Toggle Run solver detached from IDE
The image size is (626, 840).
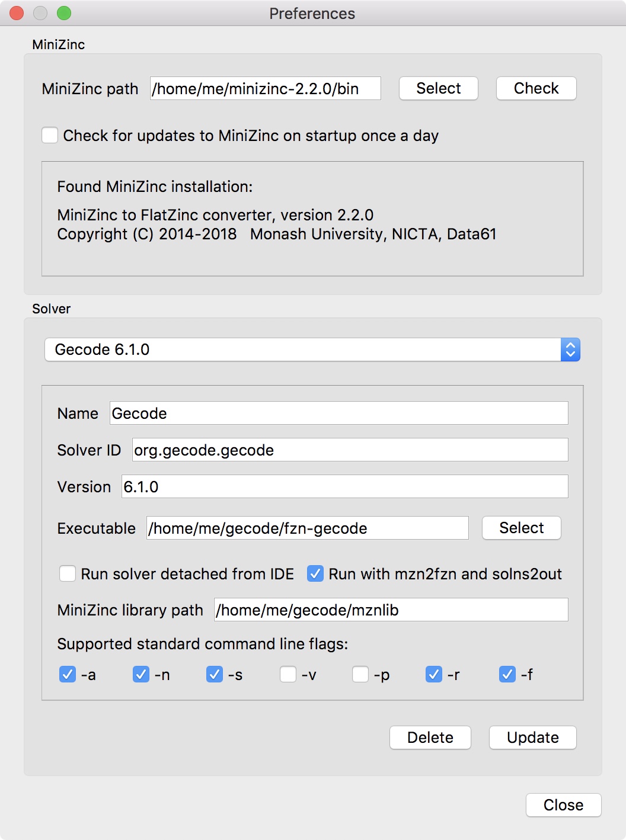[68, 574]
